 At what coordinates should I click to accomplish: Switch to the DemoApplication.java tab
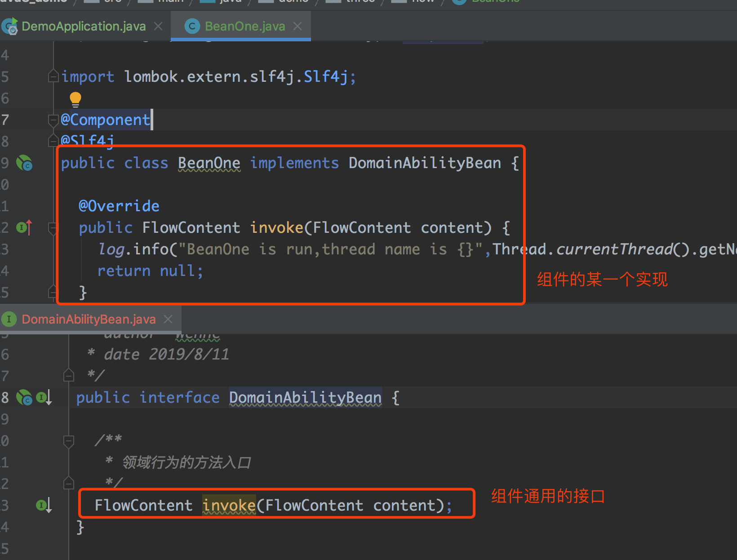click(84, 27)
